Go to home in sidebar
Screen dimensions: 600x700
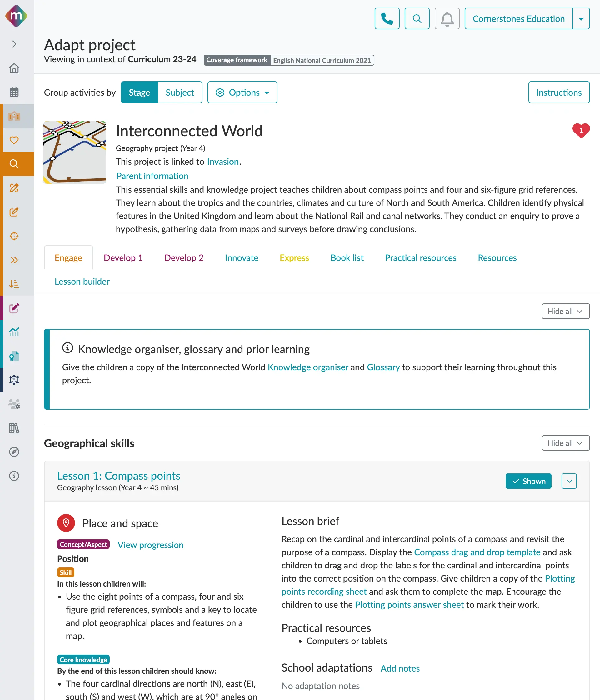(14, 68)
